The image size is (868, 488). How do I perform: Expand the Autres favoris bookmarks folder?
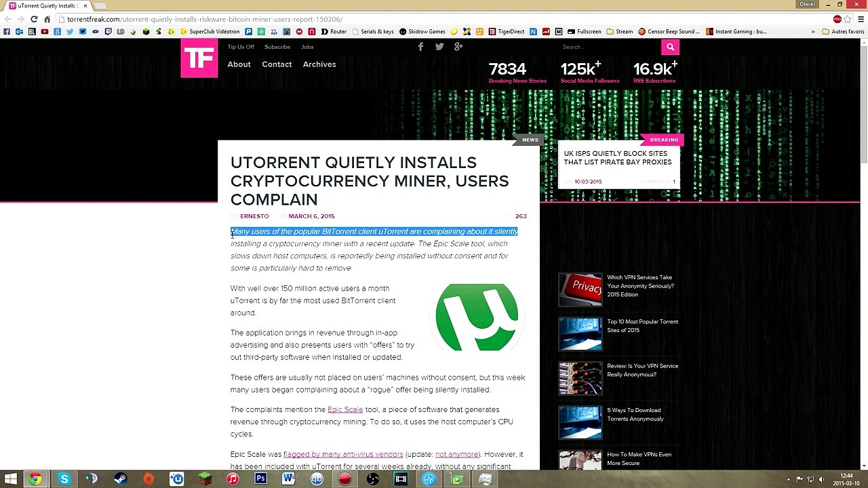tap(844, 31)
